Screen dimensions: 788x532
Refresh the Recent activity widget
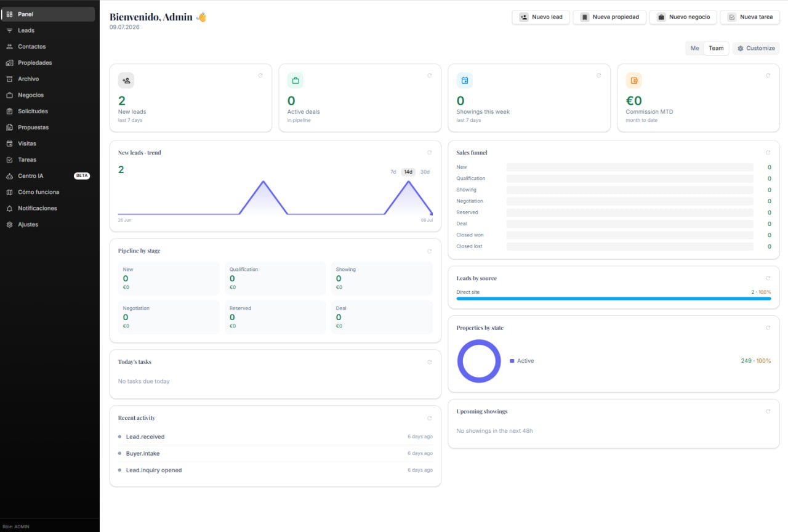coord(429,417)
